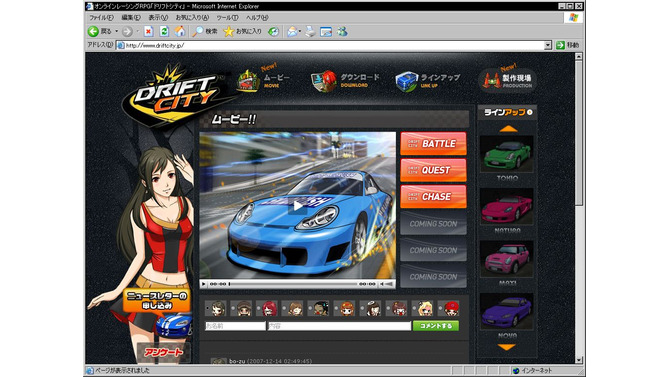Click the お名前 name input field
Screen dimensions: 670x377
click(235, 326)
